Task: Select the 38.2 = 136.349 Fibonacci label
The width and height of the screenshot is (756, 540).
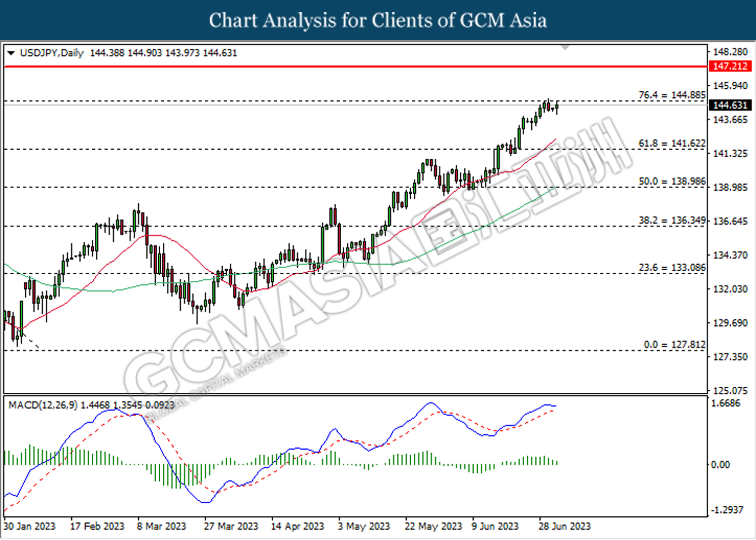Action: pos(672,220)
